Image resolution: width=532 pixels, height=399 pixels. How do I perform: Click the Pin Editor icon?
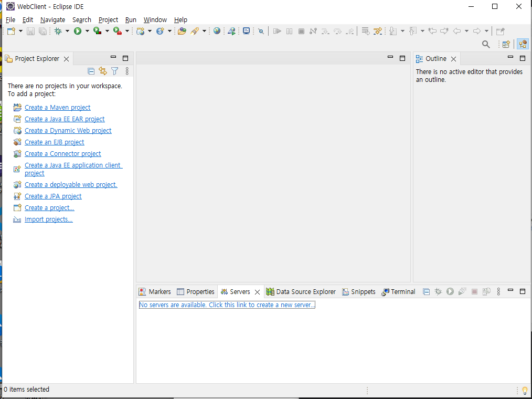500,31
